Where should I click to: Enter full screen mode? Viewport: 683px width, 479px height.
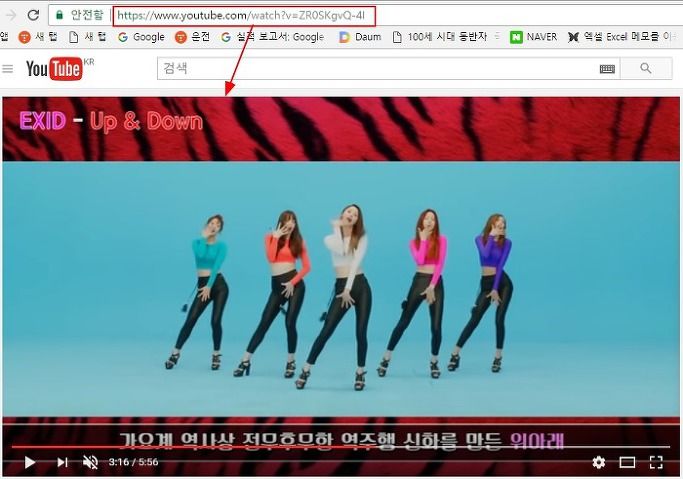(656, 462)
